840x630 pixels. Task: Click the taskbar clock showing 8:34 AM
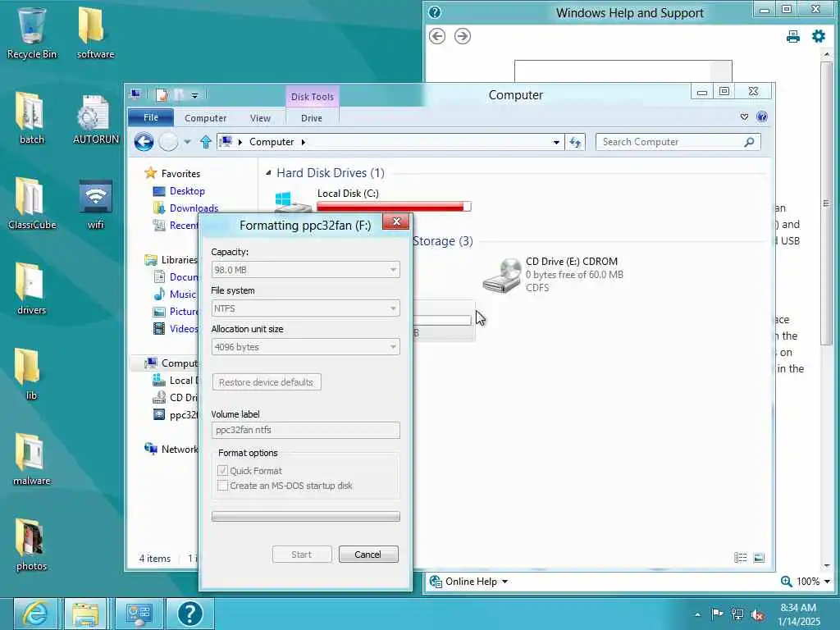click(x=799, y=614)
